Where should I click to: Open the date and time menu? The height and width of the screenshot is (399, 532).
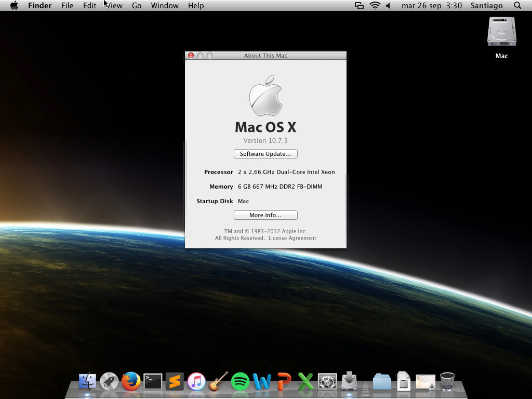431,6
